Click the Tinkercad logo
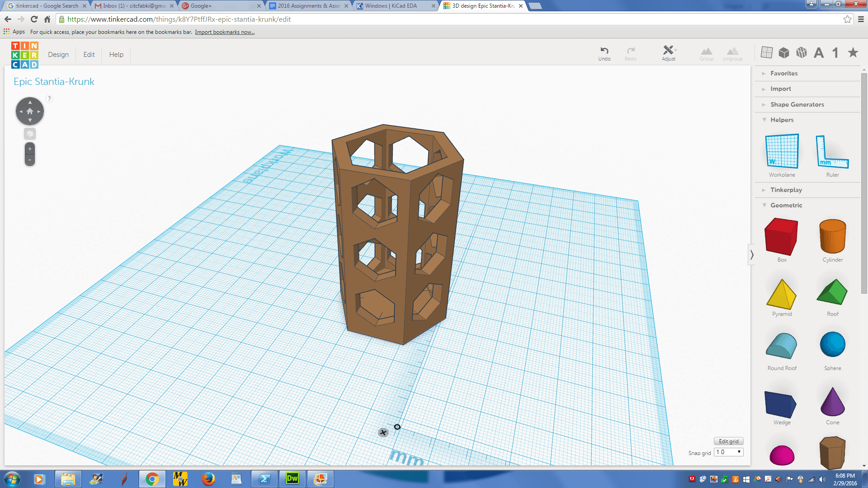 tap(25, 55)
